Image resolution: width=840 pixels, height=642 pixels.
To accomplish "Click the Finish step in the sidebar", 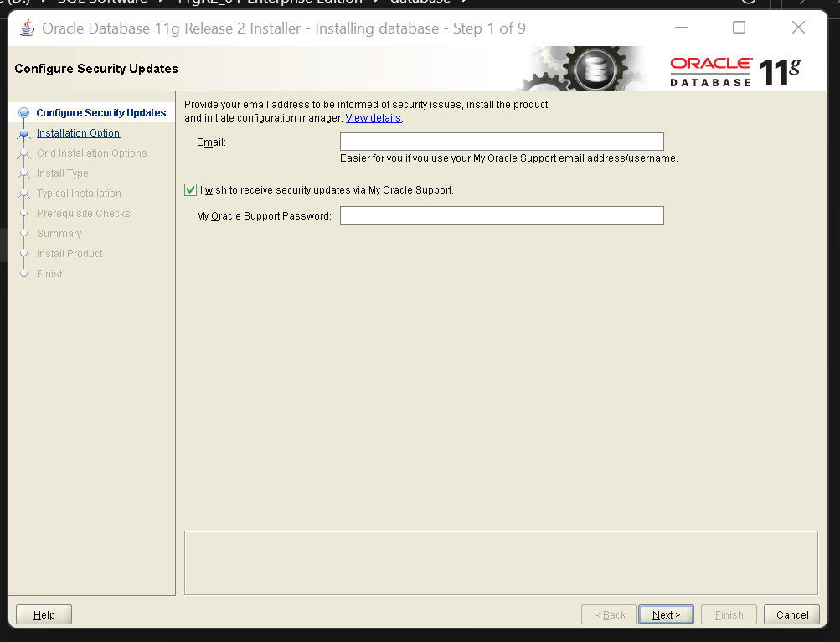I will pyautogui.click(x=51, y=274).
